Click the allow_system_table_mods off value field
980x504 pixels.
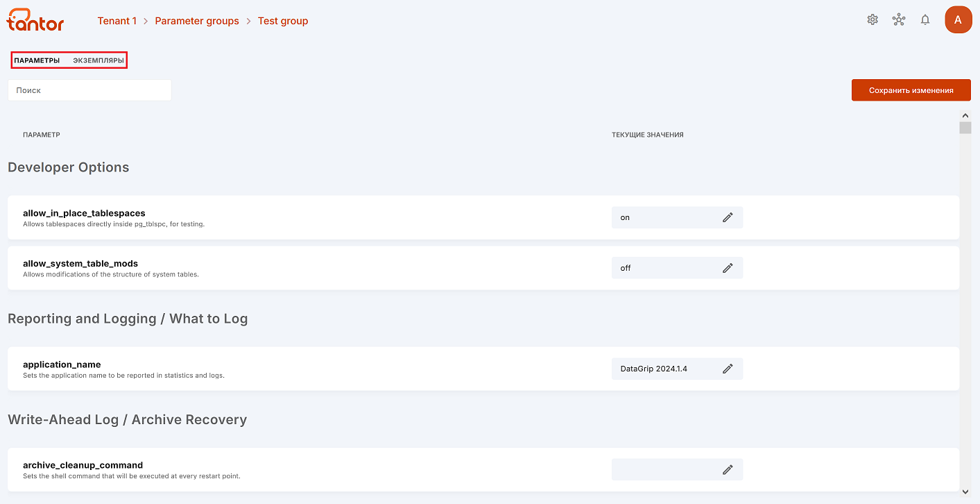tap(677, 268)
